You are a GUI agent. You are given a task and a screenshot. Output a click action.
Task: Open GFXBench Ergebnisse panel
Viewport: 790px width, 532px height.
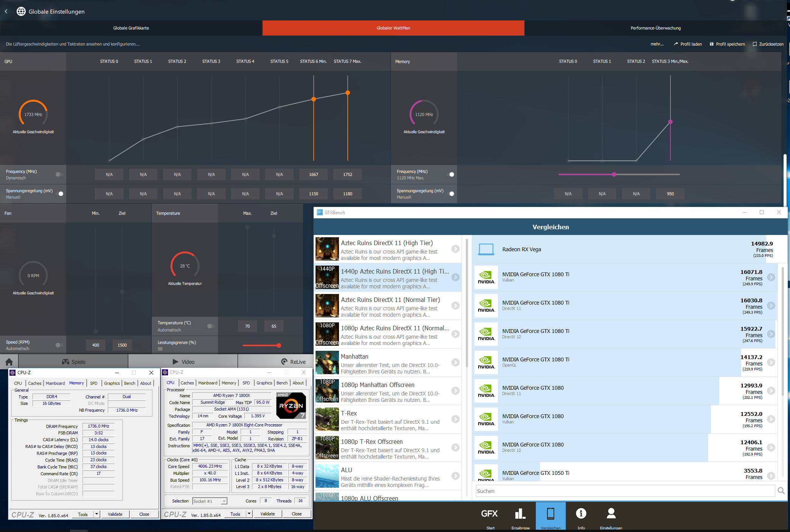[x=520, y=516]
